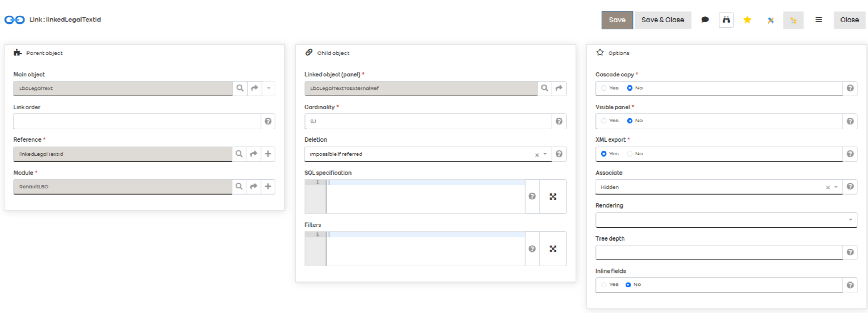Open linked object using arrow beside LbcLegalTextToExternalRef
This screenshot has height=313, width=868.
pyautogui.click(x=559, y=88)
